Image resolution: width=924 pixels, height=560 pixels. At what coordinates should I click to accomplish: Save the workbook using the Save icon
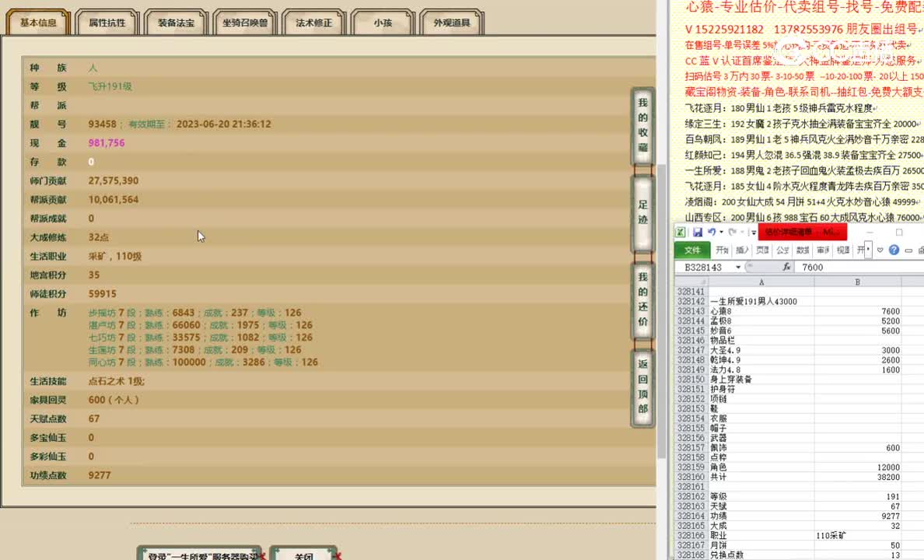pos(698,232)
